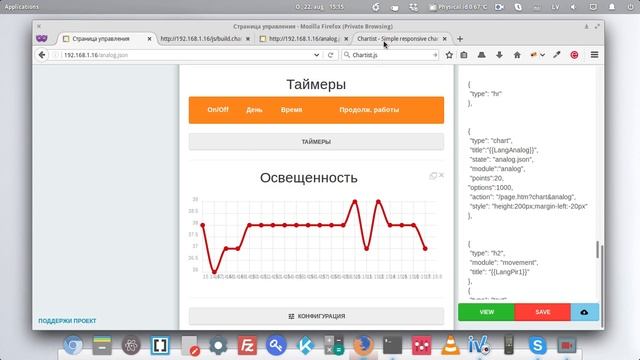
Task: Open Firefox downloads arrow icon
Action: (499, 55)
